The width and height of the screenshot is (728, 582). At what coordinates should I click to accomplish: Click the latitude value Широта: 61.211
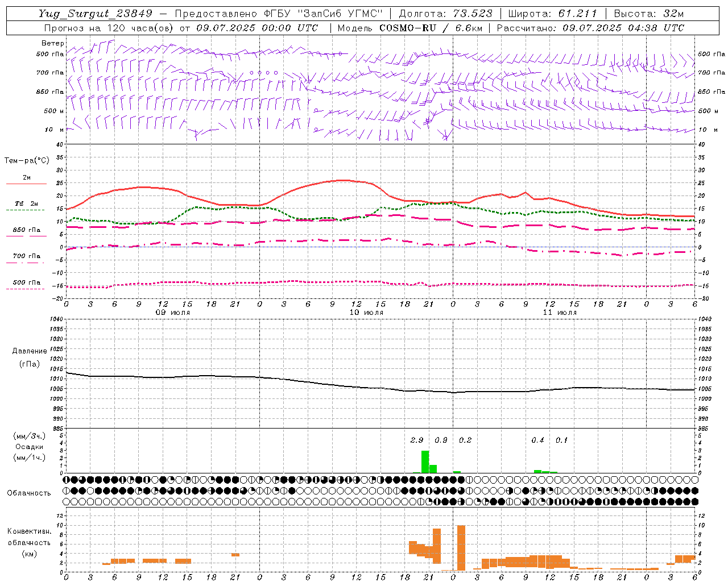coord(552,14)
